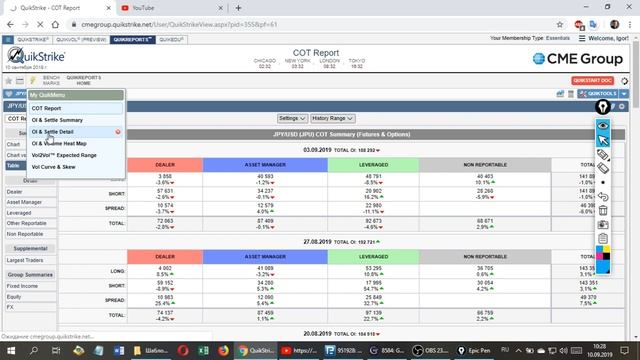Select the Table view option in sidebar
This screenshot has width=640, height=360.
(16, 165)
